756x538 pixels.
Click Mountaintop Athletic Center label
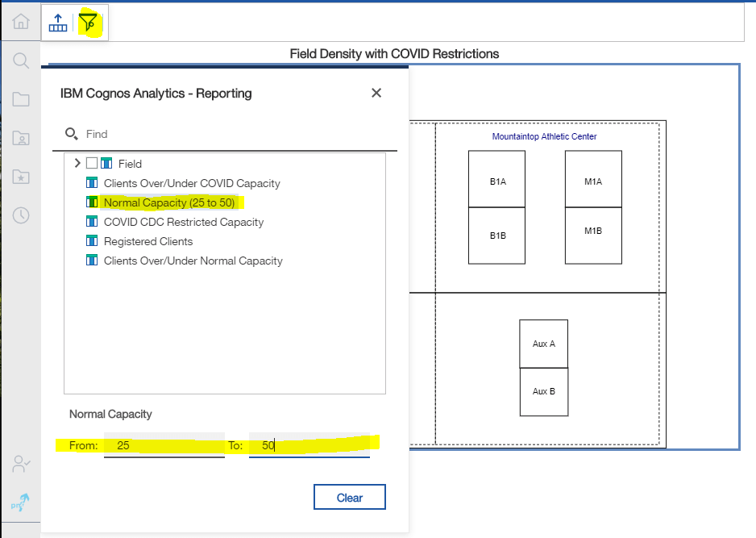[544, 136]
